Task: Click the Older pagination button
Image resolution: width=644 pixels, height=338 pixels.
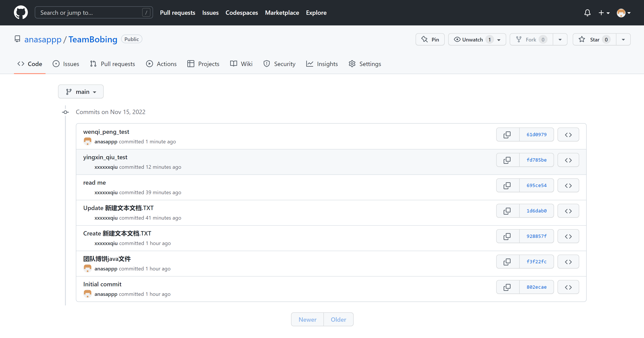Action: (x=338, y=320)
